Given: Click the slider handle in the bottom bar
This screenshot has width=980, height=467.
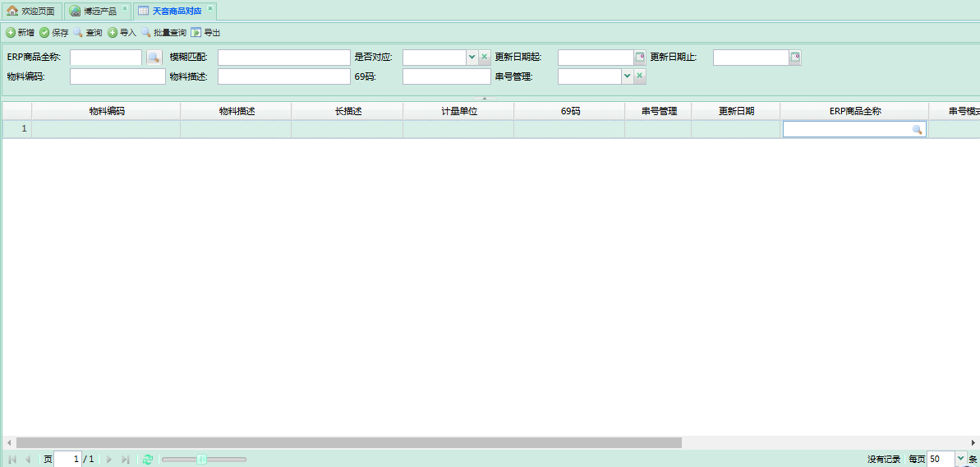Looking at the screenshot, I should pyautogui.click(x=201, y=460).
